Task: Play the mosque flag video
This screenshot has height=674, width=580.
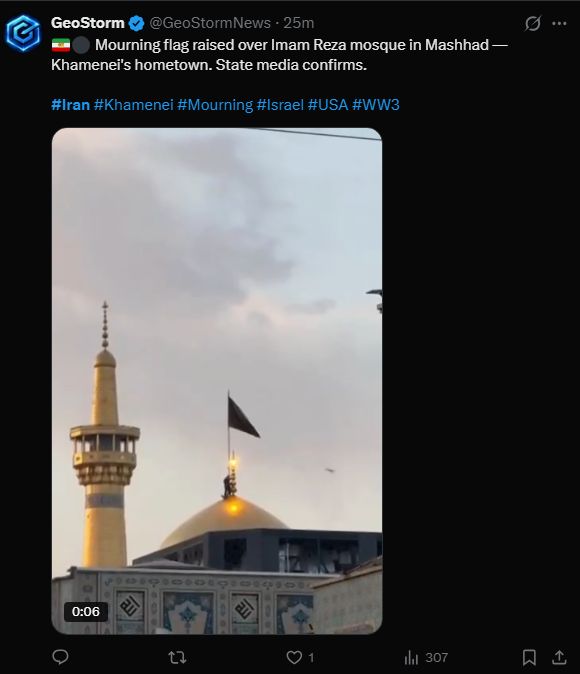Action: pos(217,381)
